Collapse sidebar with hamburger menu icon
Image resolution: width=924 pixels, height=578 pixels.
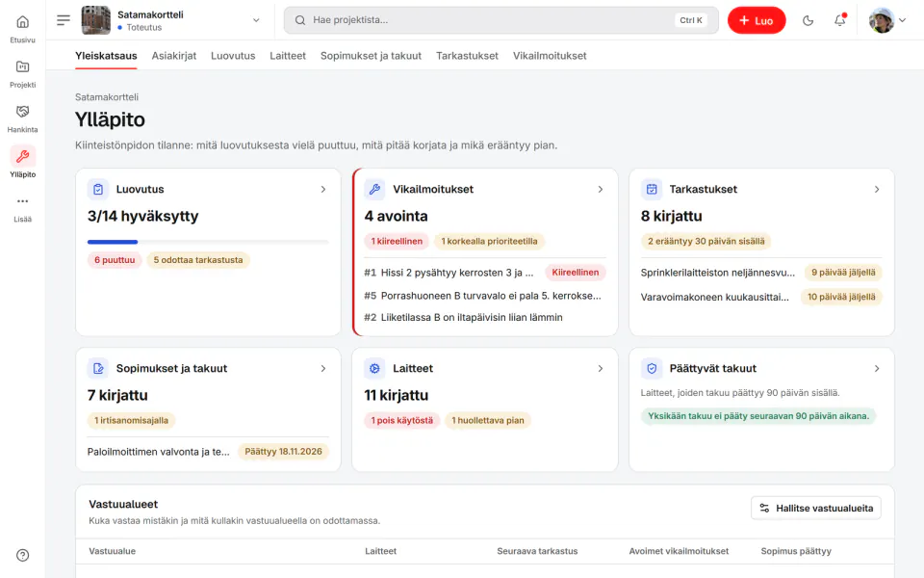coord(64,20)
